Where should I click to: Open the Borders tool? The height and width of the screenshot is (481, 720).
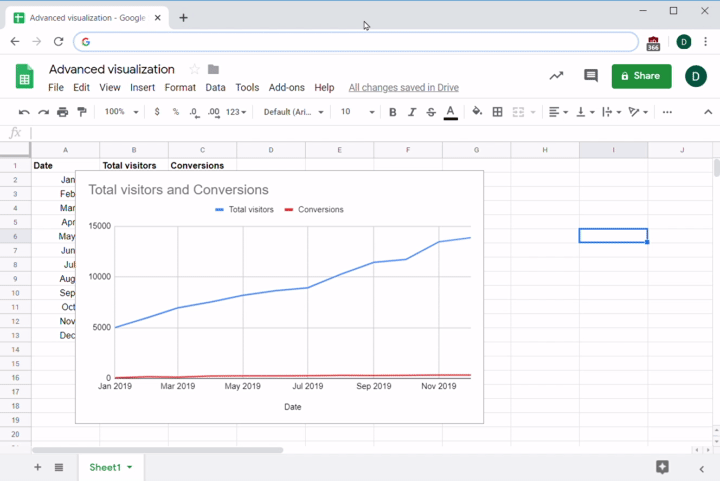point(498,112)
